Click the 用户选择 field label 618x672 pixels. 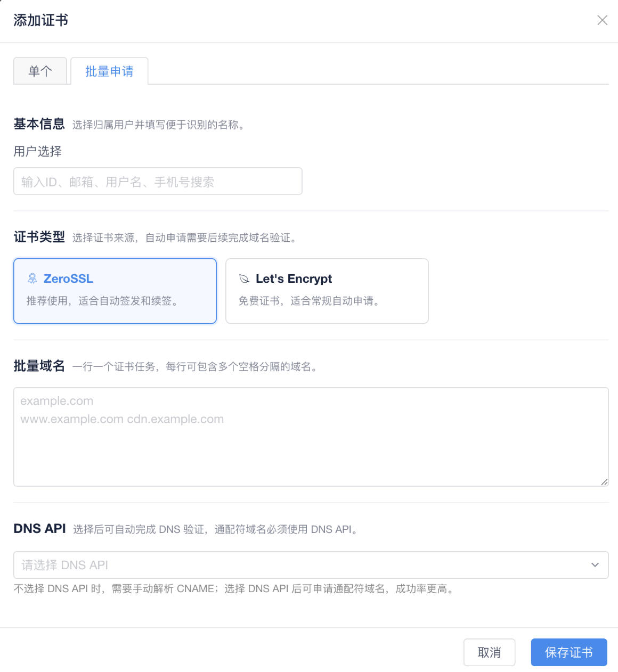pyautogui.click(x=37, y=151)
